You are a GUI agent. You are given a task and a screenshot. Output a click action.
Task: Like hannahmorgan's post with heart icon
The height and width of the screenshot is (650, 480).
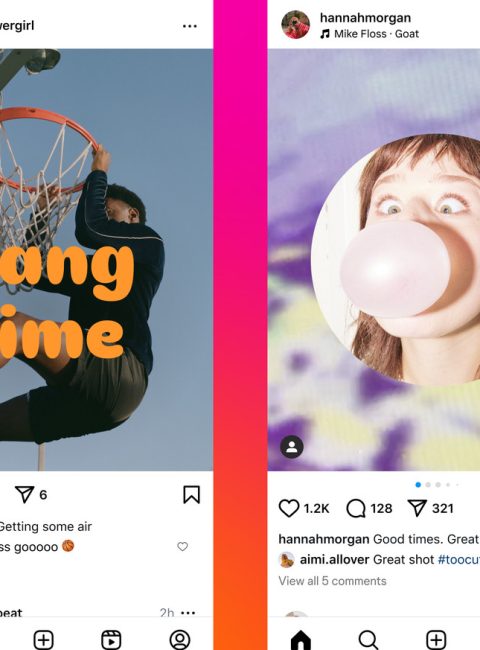(x=289, y=508)
